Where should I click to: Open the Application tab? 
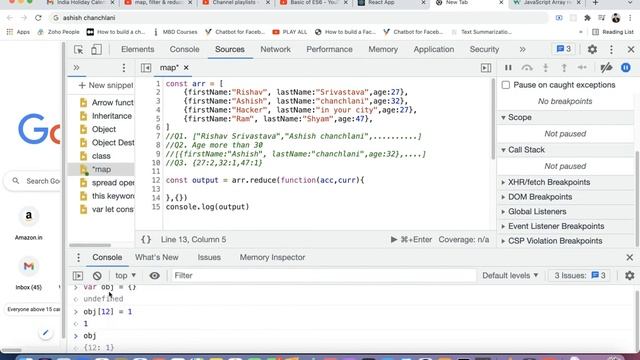pyautogui.click(x=433, y=49)
